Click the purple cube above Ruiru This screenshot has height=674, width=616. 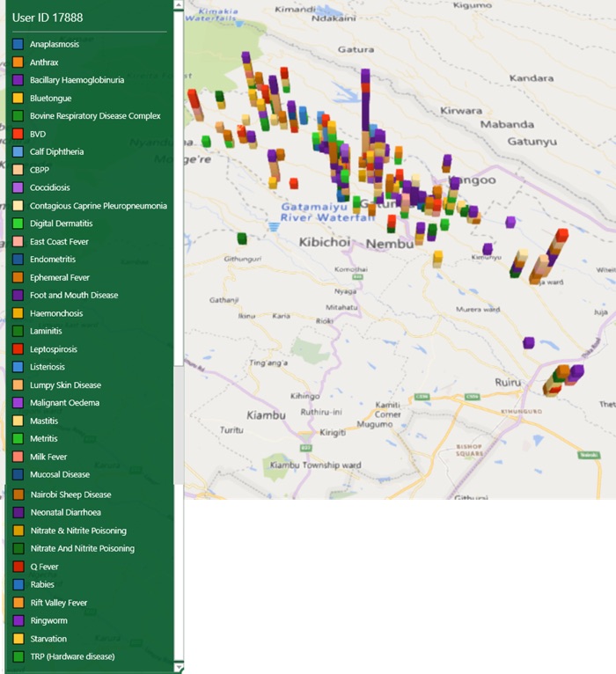[x=529, y=342]
